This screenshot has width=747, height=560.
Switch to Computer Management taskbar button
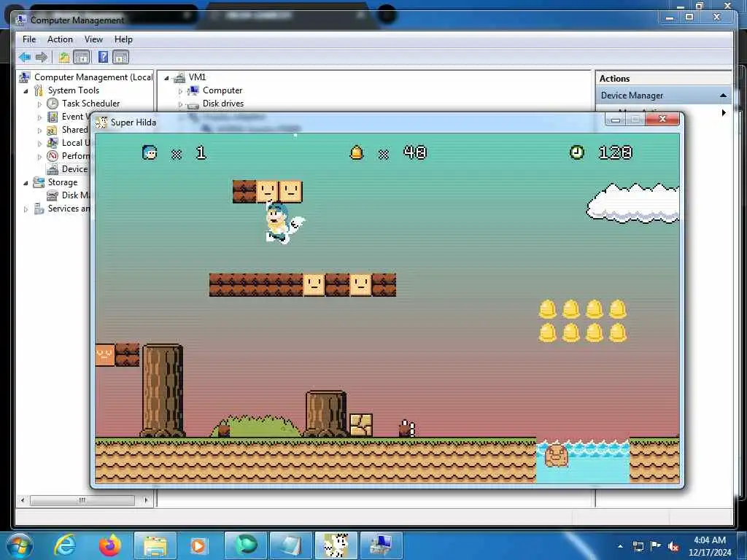pos(382,545)
